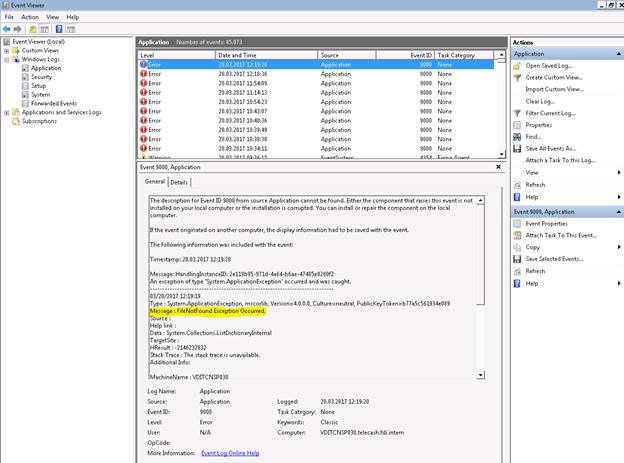The width and height of the screenshot is (624, 463).
Task: Switch to the Details tab
Action: tap(179, 182)
